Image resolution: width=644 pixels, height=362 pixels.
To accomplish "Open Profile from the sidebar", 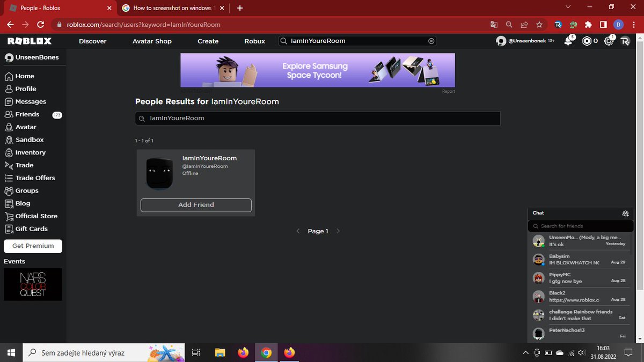I will tap(20, 89).
